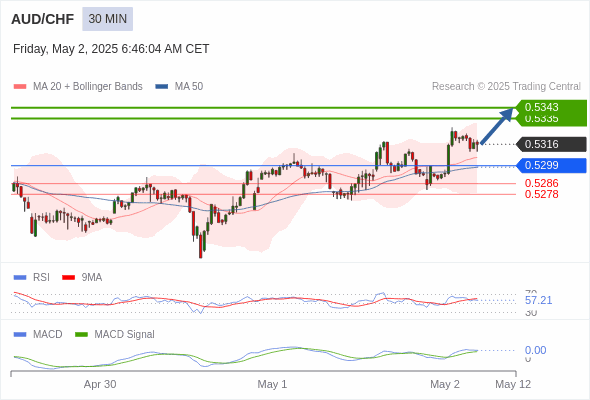Toggle the MACD Signal green legend entry

(x=115, y=334)
